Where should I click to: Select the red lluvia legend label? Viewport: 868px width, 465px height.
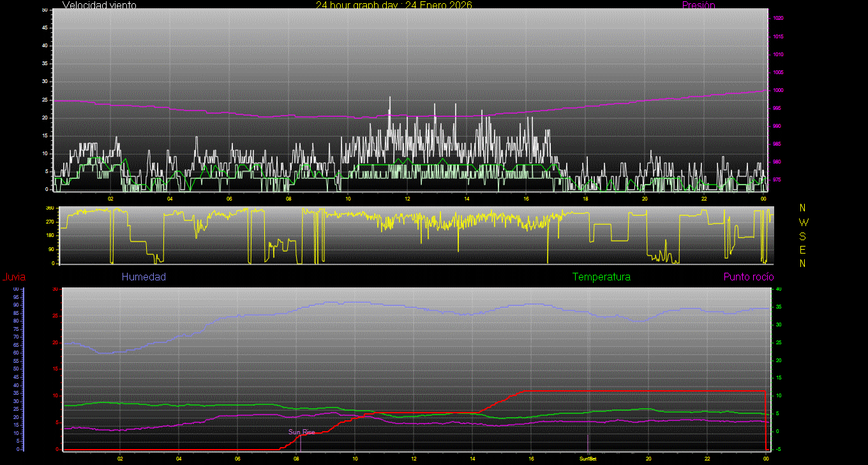(x=13, y=277)
